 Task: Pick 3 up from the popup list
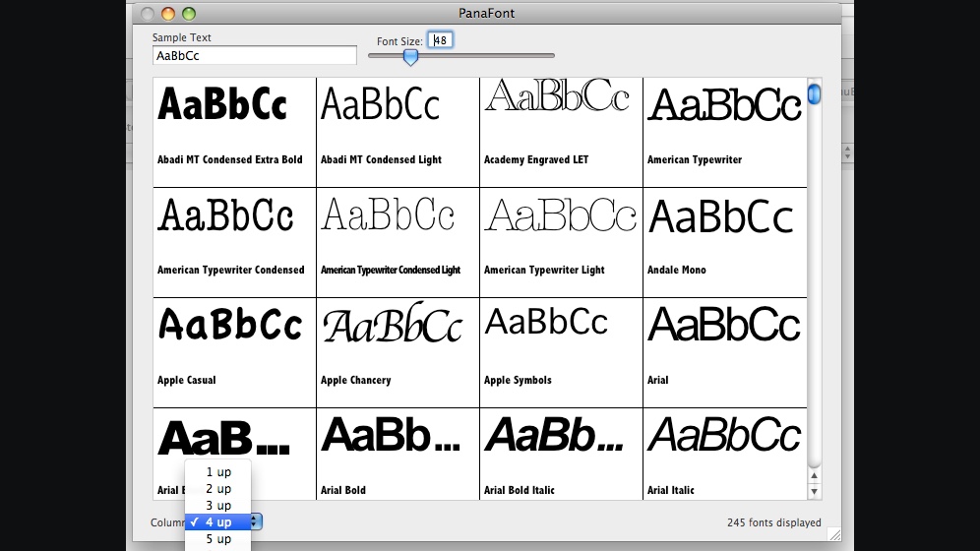(x=218, y=506)
